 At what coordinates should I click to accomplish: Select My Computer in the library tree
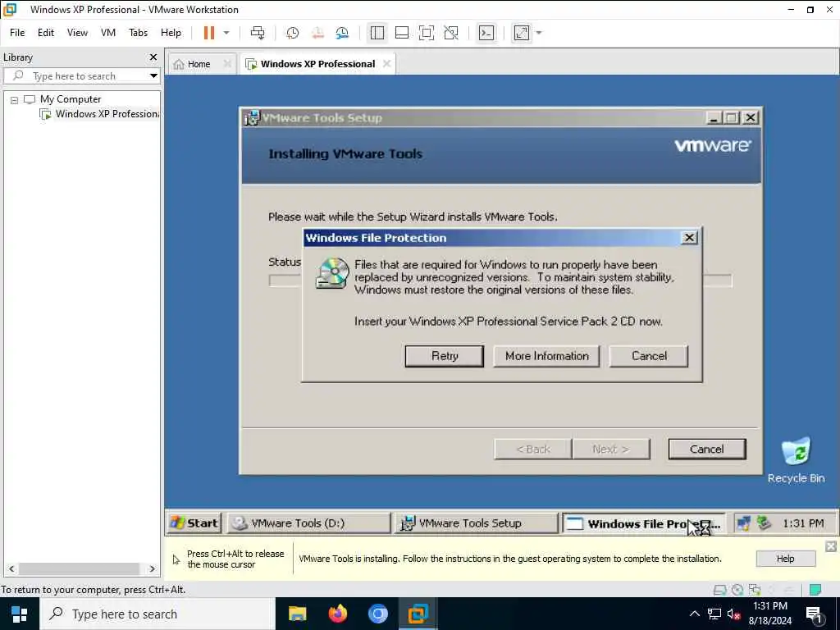click(71, 99)
